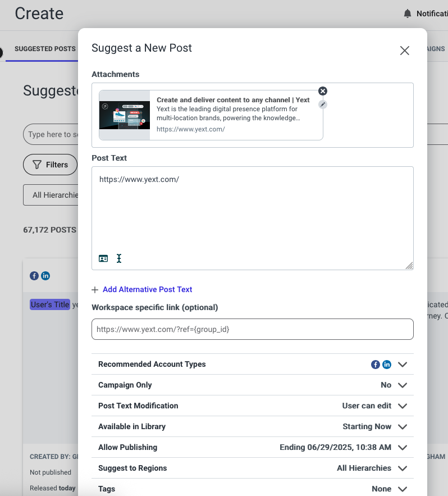Open the Filters button

tap(51, 165)
